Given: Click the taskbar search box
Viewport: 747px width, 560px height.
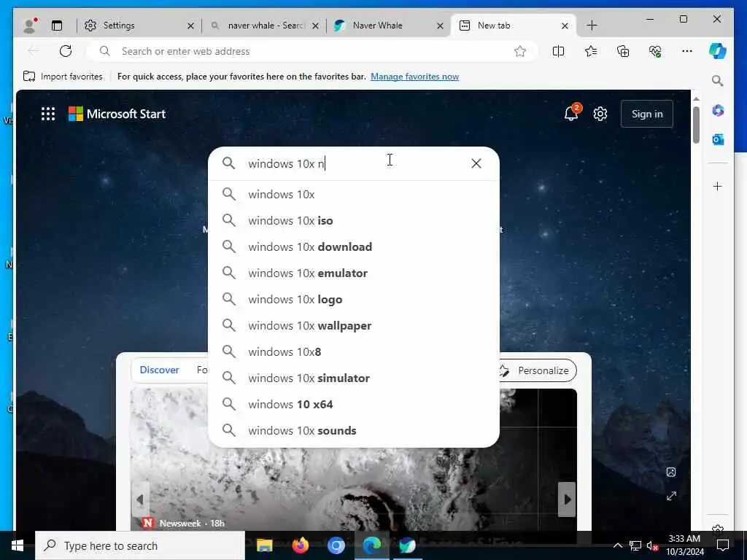Looking at the screenshot, I should 140,545.
